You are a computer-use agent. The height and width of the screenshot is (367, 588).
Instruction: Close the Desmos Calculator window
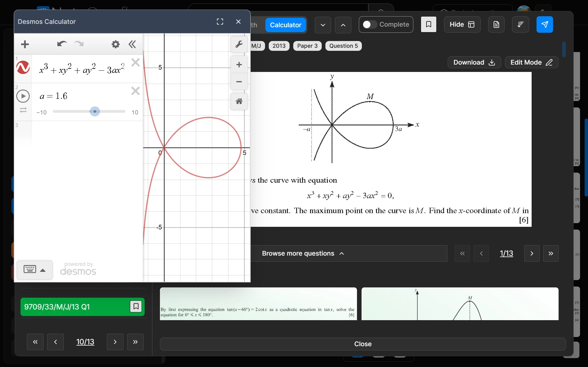(238, 22)
